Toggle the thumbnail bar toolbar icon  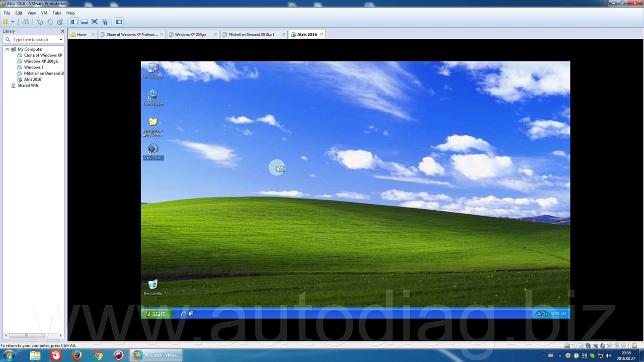click(x=85, y=22)
